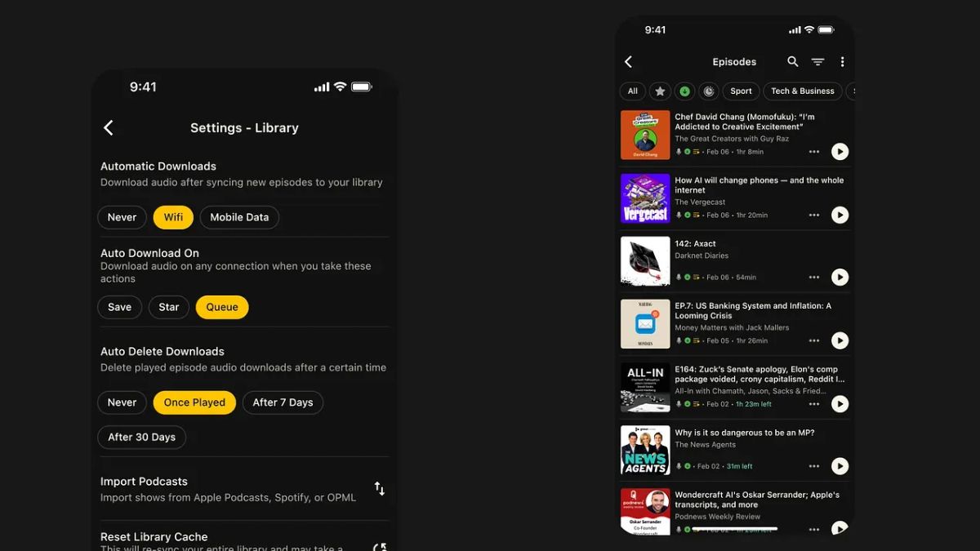
Task: Set Automatic Downloads to Mobile Data
Action: 238,217
